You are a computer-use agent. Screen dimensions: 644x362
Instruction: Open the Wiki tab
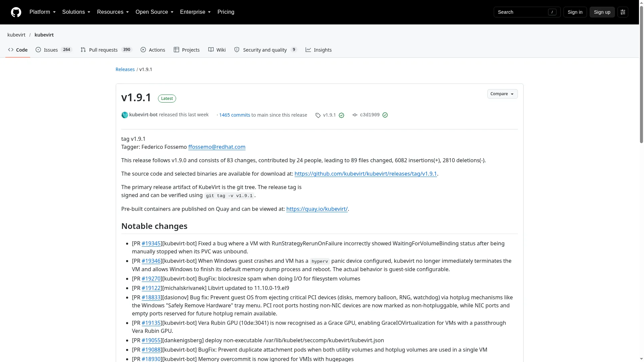[x=217, y=50]
